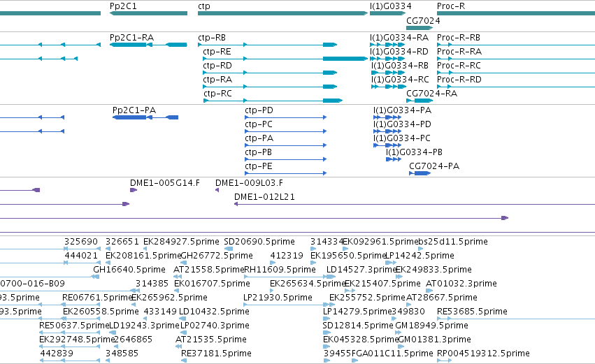Select protein ctp-PB

coord(259,152)
